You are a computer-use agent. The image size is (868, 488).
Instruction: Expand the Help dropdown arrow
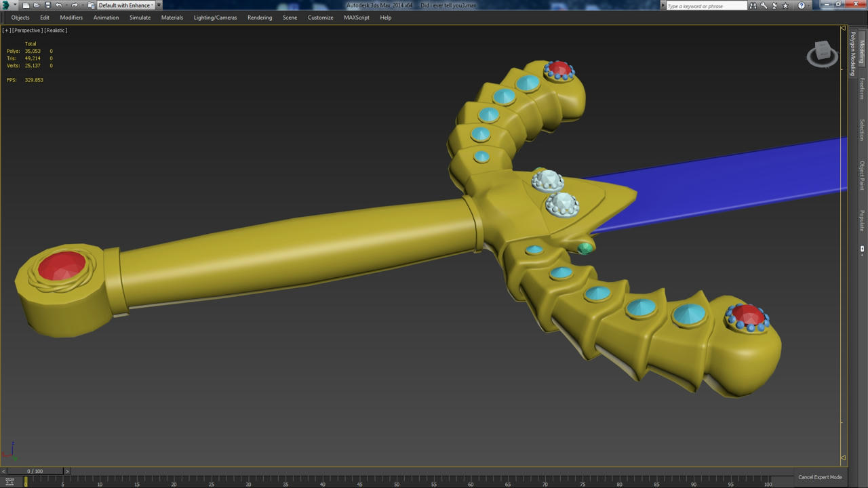tap(809, 5)
